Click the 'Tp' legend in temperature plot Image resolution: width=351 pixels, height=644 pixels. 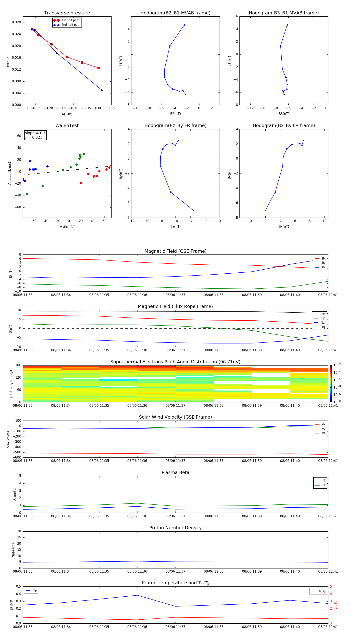(x=31, y=591)
